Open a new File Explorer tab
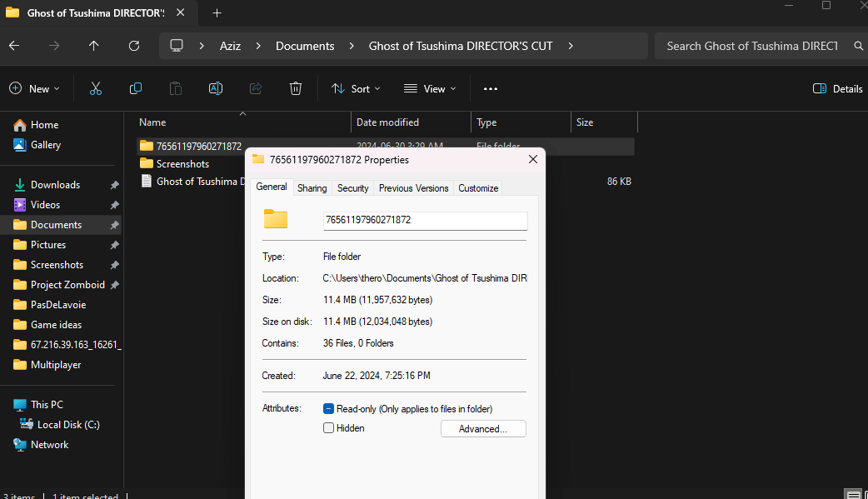The image size is (868, 499). [x=217, y=12]
